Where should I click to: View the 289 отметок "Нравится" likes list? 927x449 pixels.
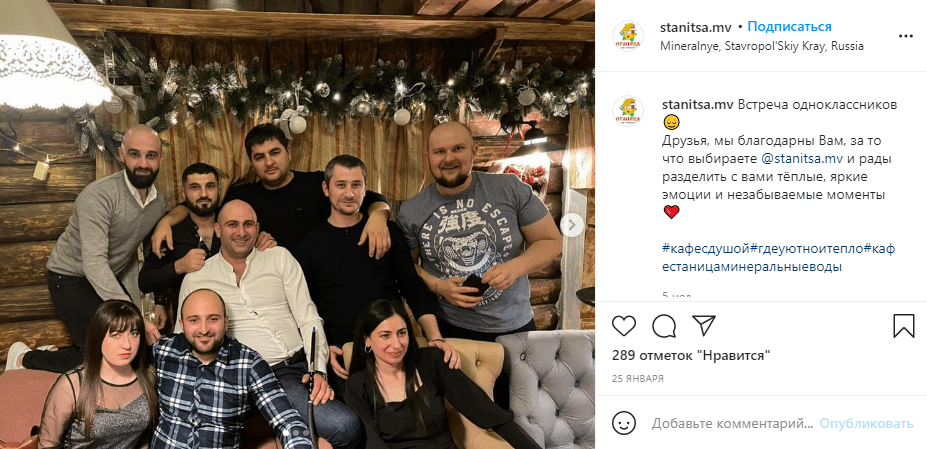(691, 356)
